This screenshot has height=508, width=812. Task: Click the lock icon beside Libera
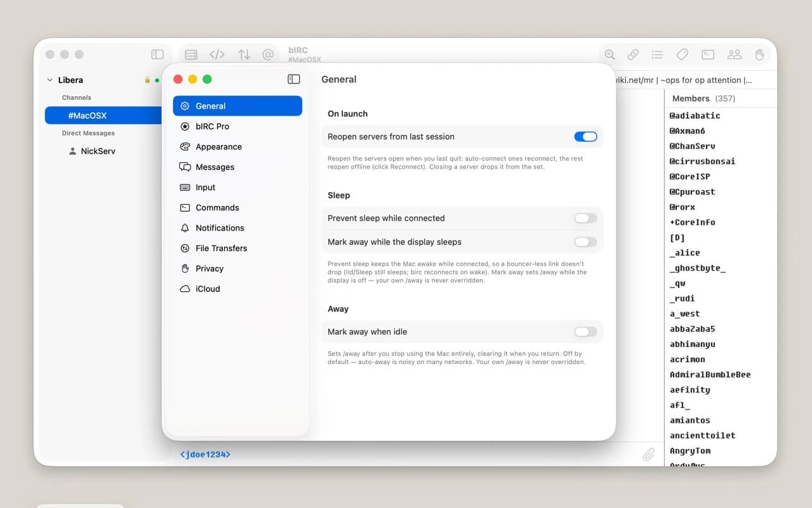[147, 80]
